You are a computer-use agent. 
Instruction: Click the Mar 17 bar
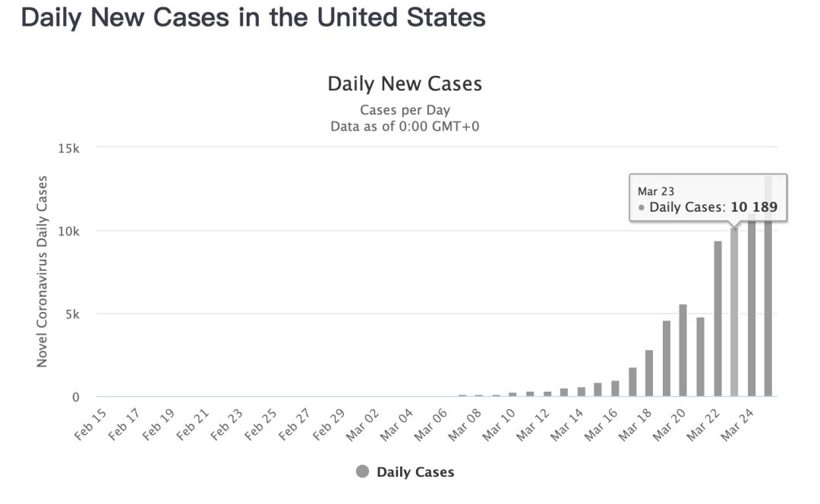[x=632, y=382]
